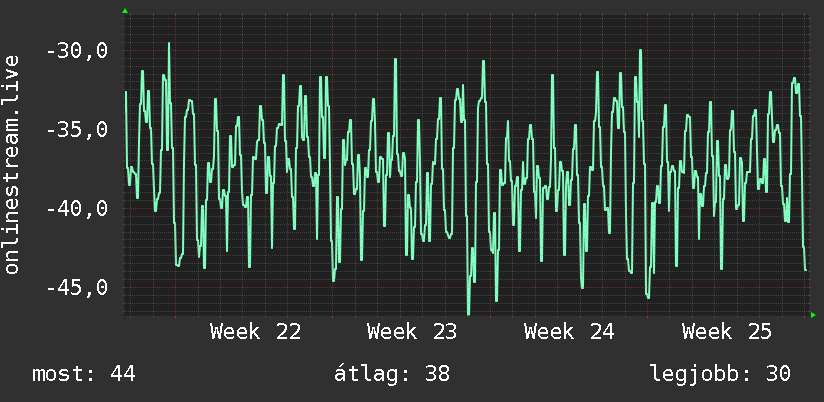
Task: Click the green arrow atop the y-axis
Action: [x=125, y=11]
